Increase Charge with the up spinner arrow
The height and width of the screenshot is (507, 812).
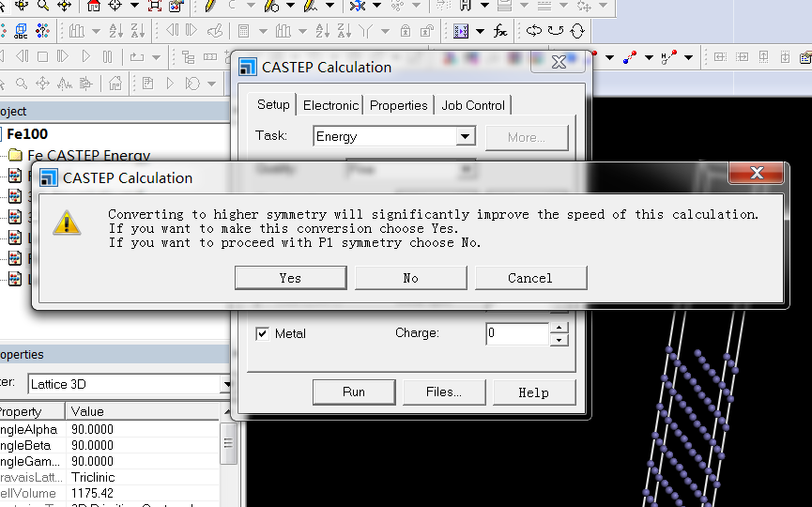[x=559, y=328]
